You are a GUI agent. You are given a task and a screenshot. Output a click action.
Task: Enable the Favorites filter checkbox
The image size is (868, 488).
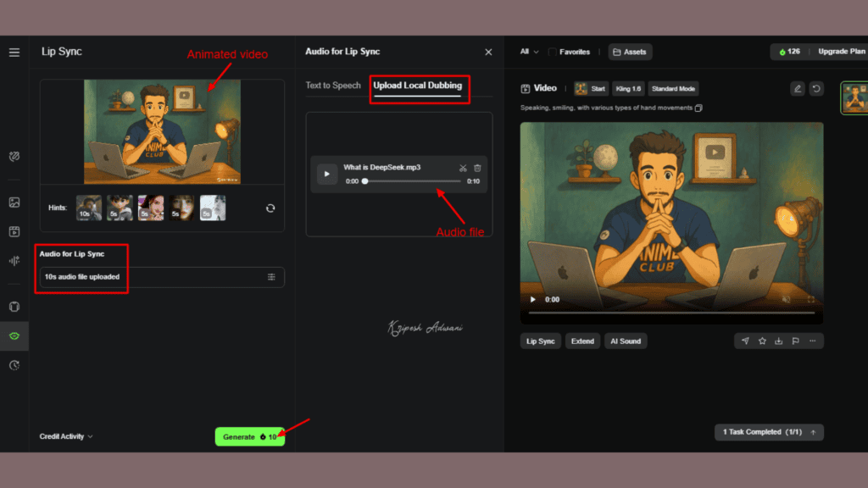pos(554,52)
